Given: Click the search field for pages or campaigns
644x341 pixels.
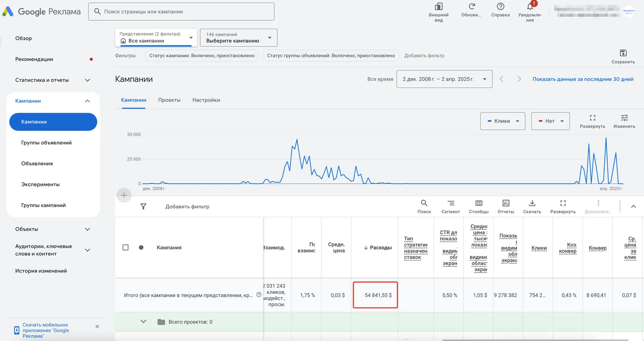Looking at the screenshot, I should [181, 12].
